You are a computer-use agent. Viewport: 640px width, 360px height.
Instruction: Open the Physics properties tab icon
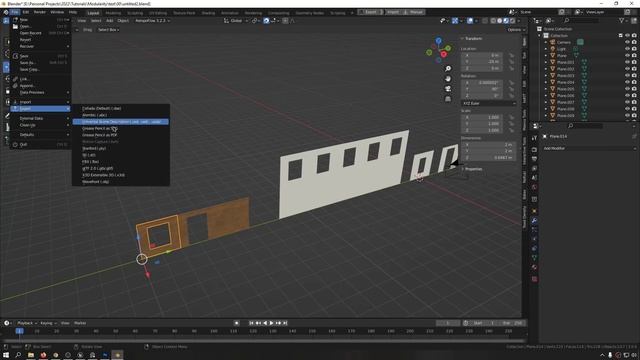point(534,239)
